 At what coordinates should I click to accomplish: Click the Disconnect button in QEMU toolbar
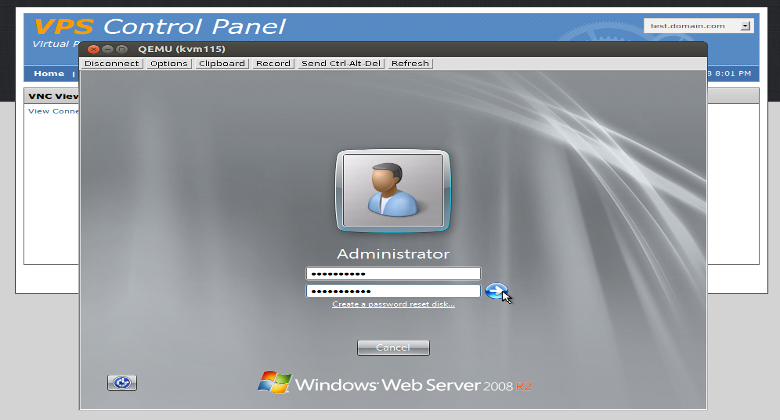(112, 63)
